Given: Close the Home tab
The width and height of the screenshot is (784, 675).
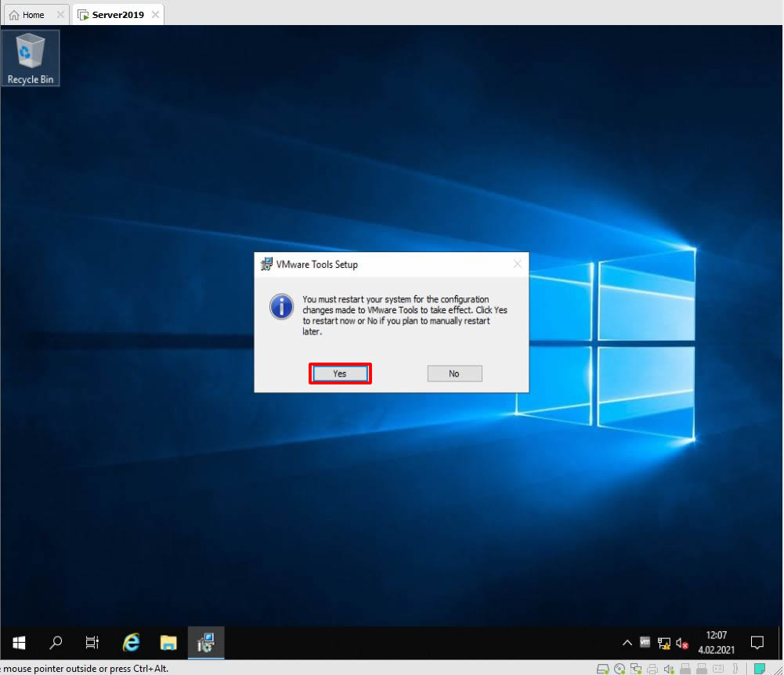Looking at the screenshot, I should [x=60, y=15].
